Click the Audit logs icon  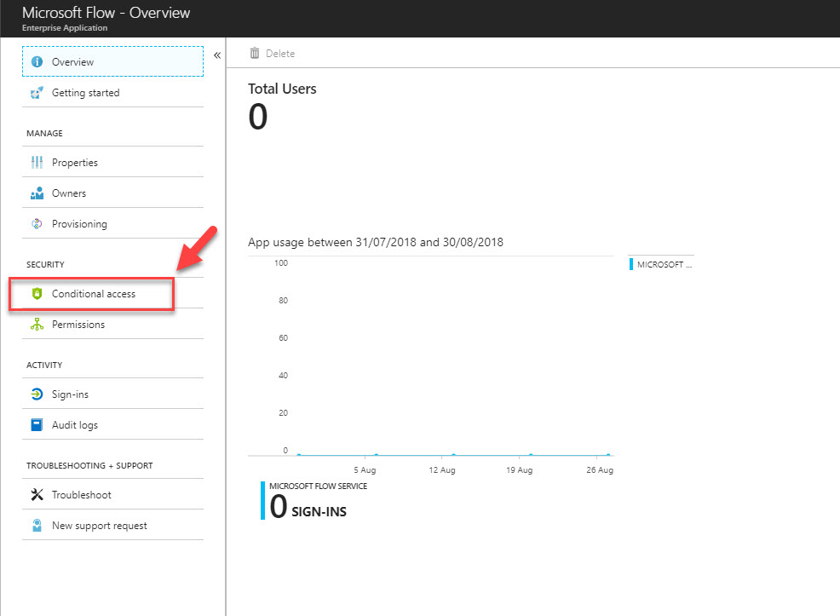click(x=37, y=424)
